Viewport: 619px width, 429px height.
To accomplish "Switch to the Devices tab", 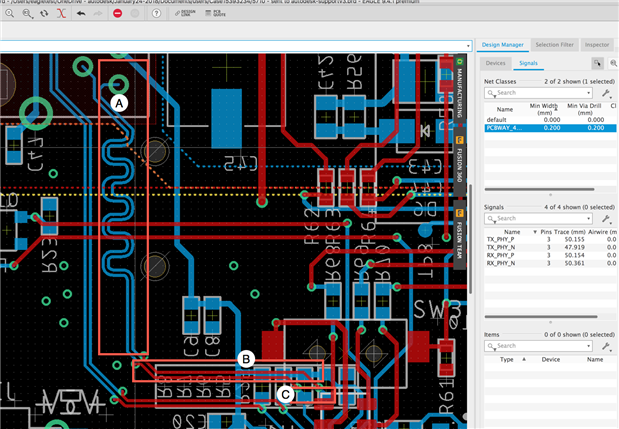I will (x=496, y=63).
